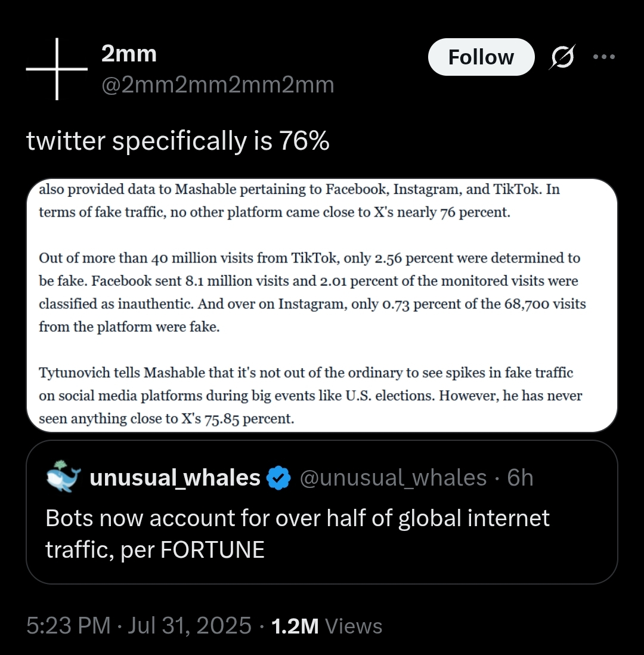The width and height of the screenshot is (644, 655).
Task: Open the three-dot more options menu
Action: [604, 57]
